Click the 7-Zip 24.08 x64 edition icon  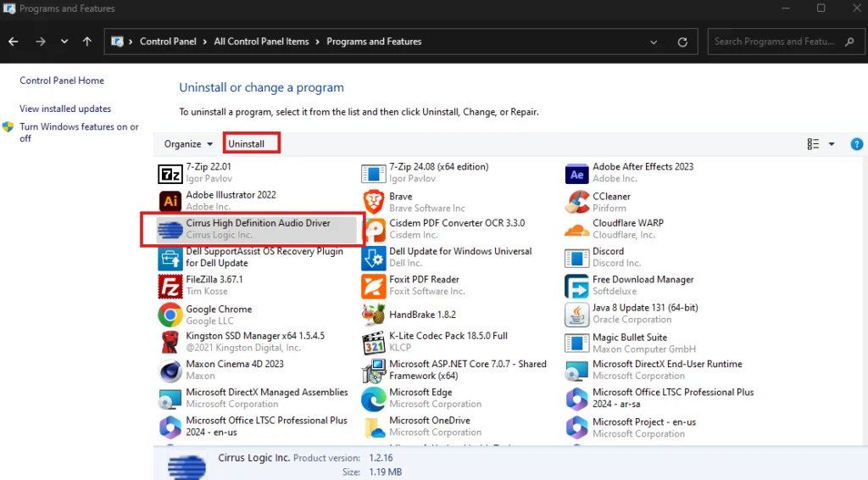click(x=373, y=174)
